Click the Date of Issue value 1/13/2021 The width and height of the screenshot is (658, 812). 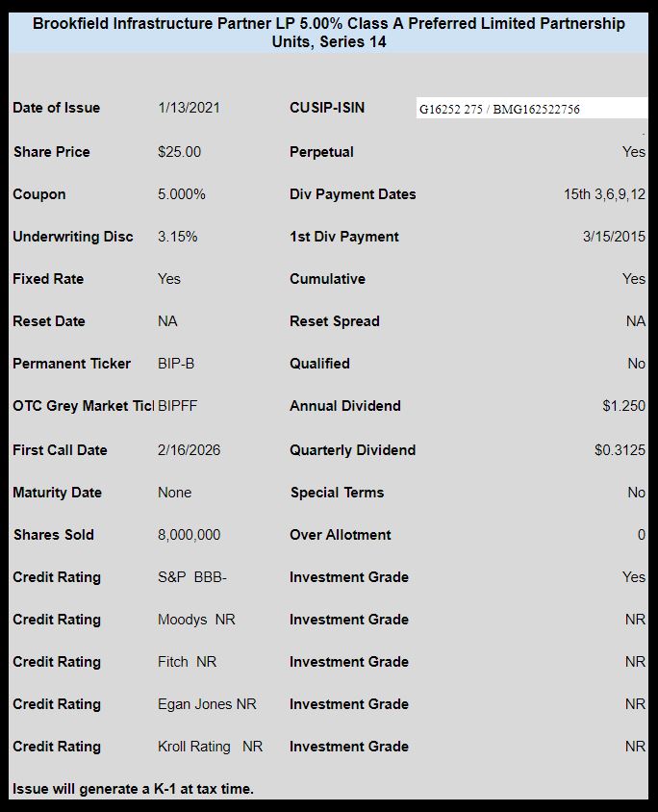pos(189,108)
